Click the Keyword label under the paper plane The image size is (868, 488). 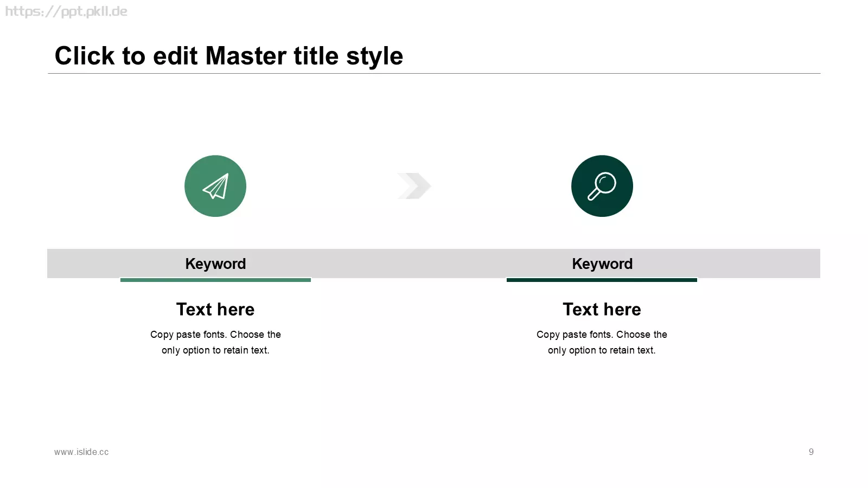[x=215, y=264]
